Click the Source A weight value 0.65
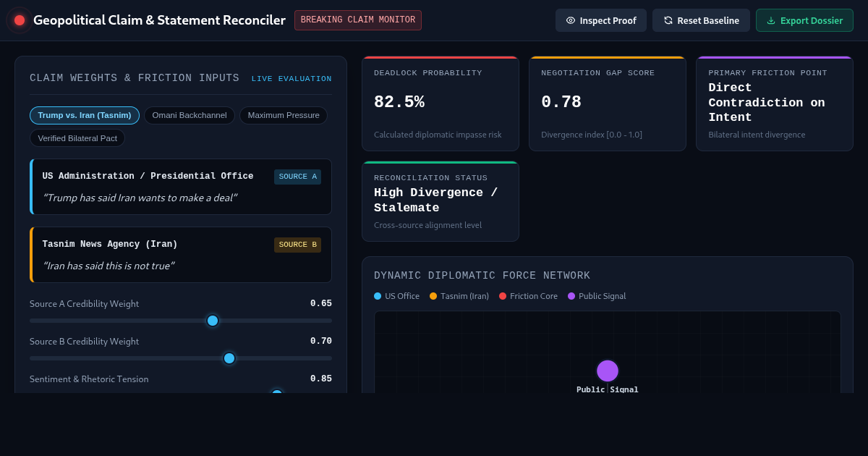 tap(321, 304)
